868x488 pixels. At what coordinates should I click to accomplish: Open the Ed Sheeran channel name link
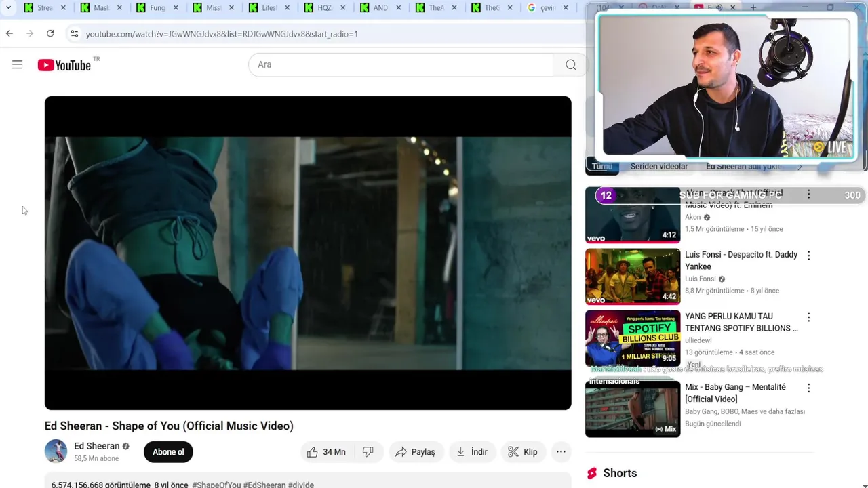click(96, 446)
